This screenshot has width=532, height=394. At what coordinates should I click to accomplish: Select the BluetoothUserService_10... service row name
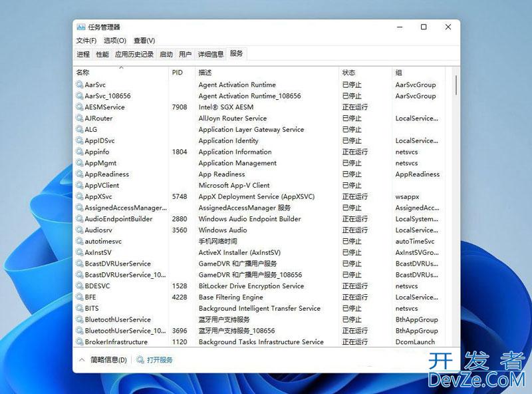[125, 331]
